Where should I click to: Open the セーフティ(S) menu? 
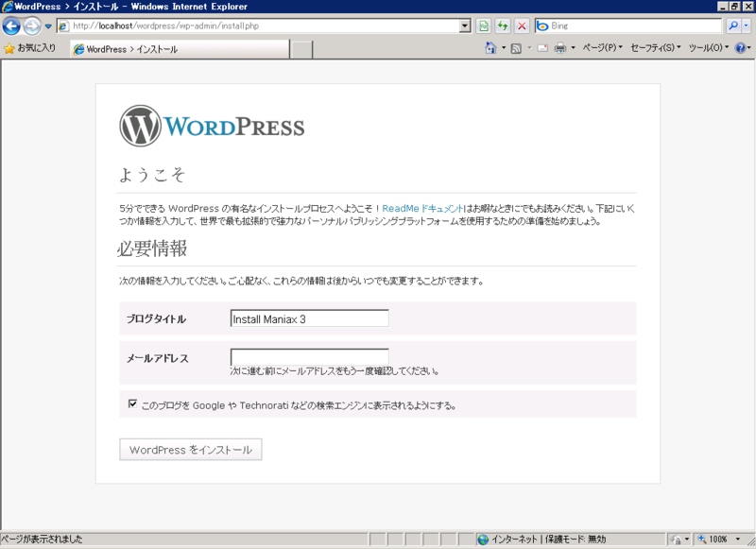point(656,47)
